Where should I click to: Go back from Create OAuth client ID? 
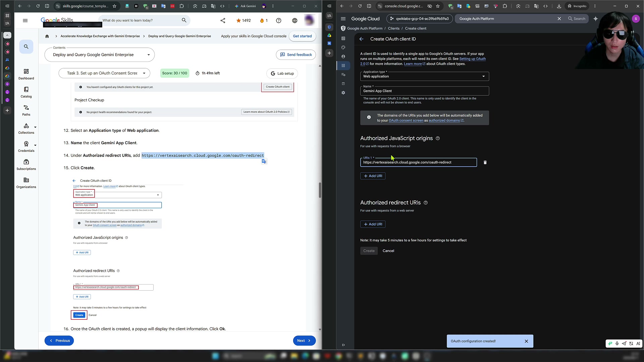coord(361,39)
